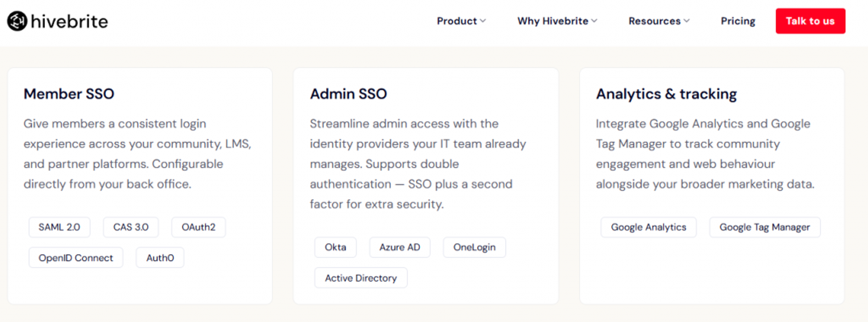Click the Member SSO heading
This screenshot has width=868, height=322.
point(69,94)
